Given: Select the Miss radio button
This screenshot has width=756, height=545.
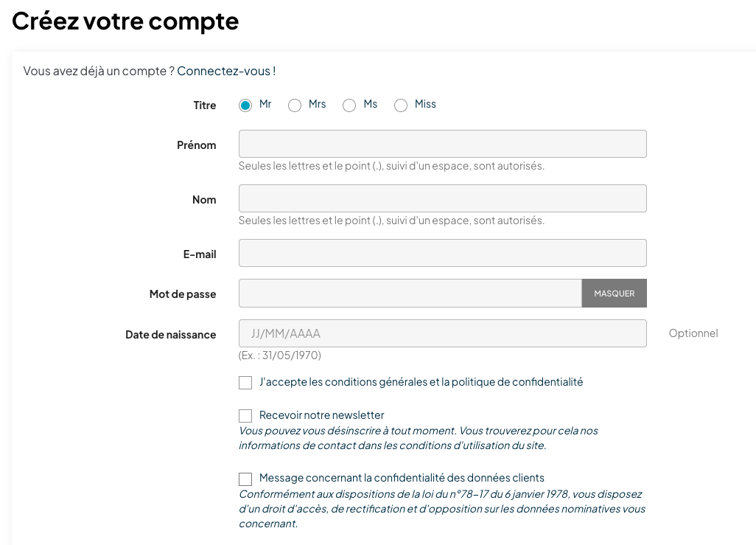Looking at the screenshot, I should point(401,105).
